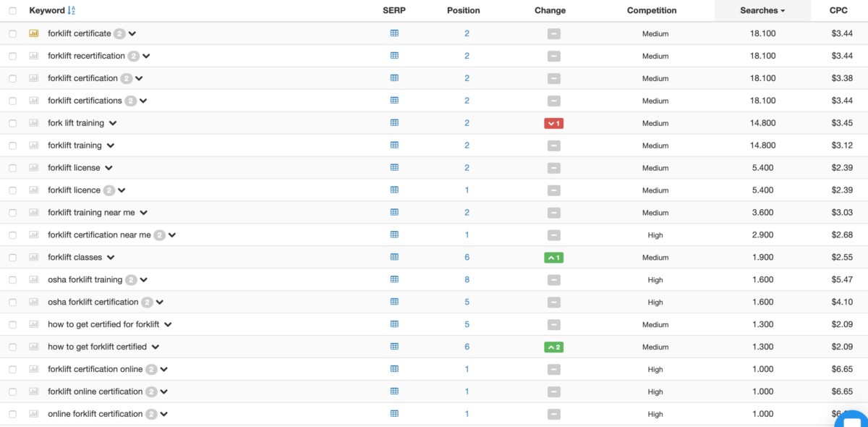Click the $5.47 CPC value
Viewport: 868px width, 427px height.
pyautogui.click(x=842, y=280)
